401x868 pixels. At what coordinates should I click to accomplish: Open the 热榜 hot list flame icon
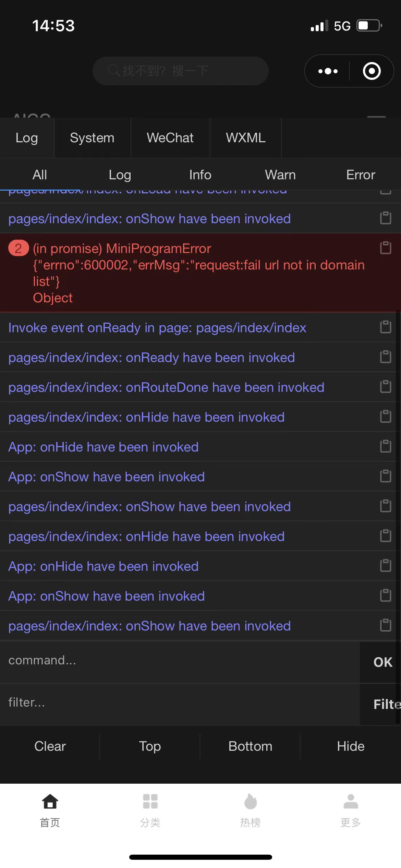pyautogui.click(x=251, y=801)
